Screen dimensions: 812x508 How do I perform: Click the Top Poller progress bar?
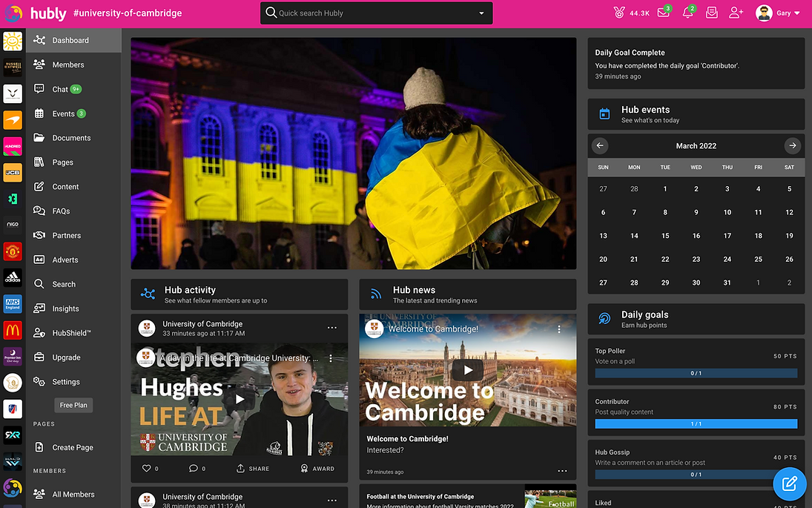696,373
